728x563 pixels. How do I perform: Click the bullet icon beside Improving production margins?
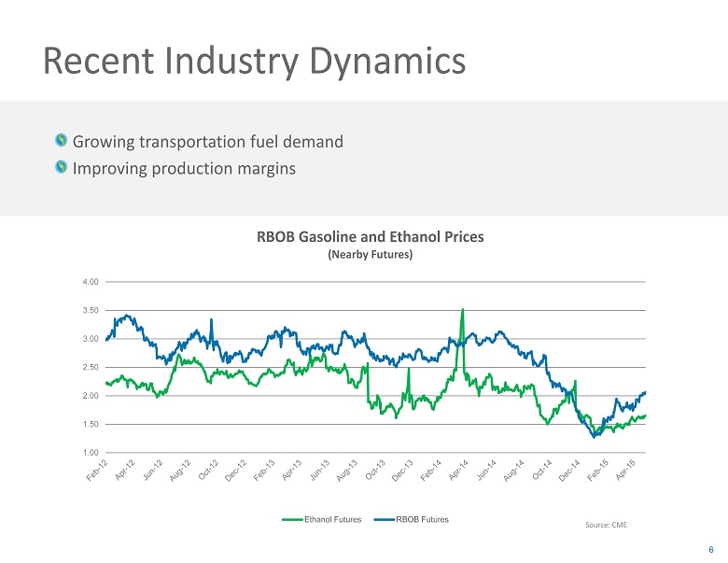tap(61, 168)
